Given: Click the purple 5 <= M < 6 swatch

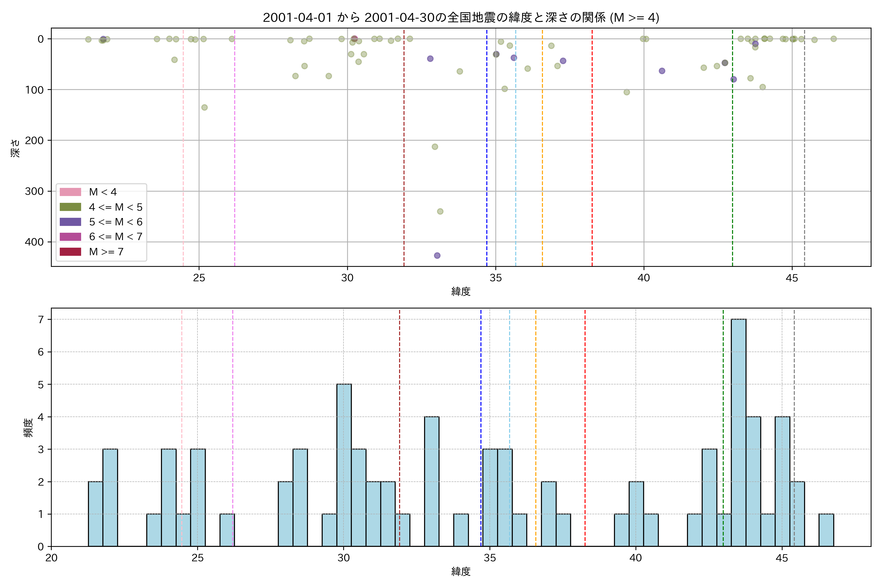Looking at the screenshot, I should (x=70, y=222).
